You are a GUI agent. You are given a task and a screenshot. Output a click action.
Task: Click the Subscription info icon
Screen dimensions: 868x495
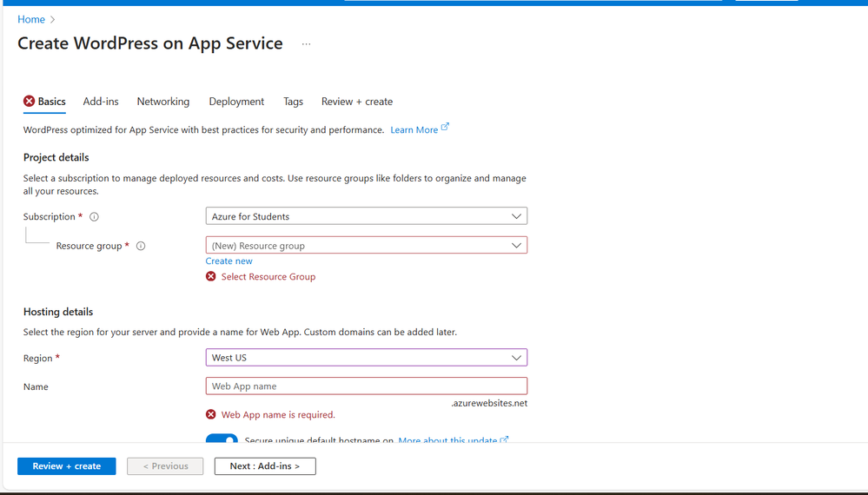click(95, 217)
